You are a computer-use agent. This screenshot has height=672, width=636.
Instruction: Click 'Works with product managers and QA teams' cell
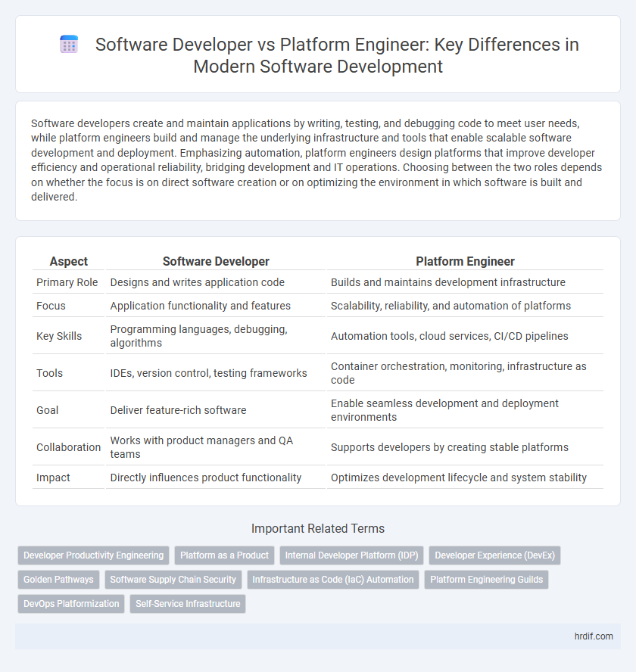pos(216,447)
